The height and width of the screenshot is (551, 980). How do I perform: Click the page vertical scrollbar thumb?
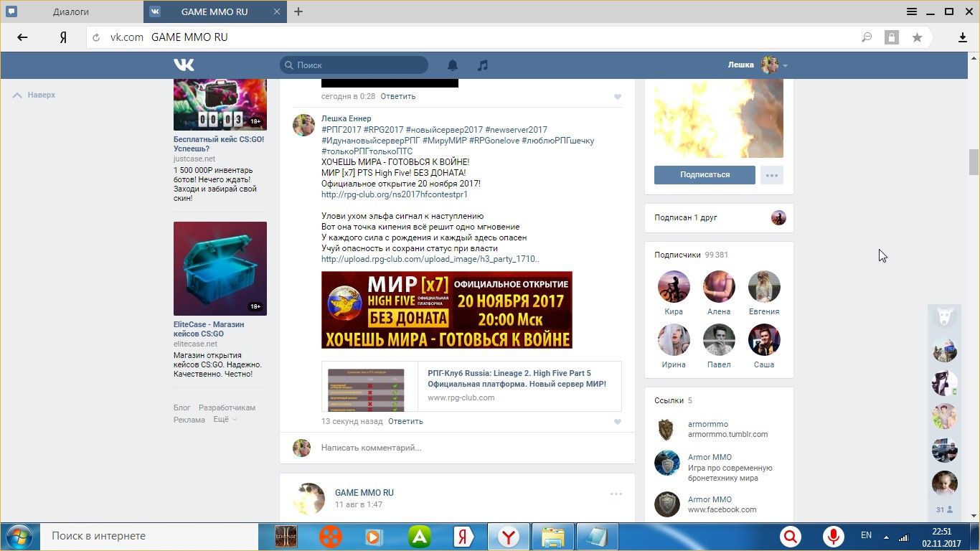point(974,162)
